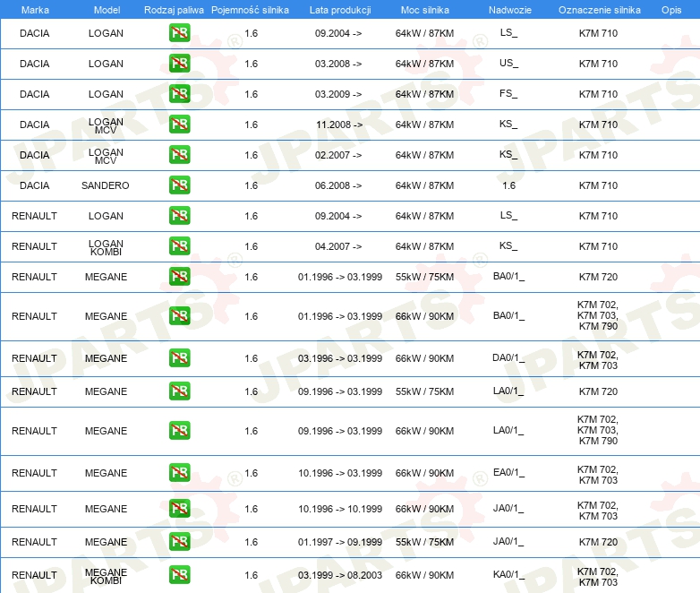Image resolution: width=700 pixels, height=593 pixels.
Task: Click 66kW / 90KM in Megane Kombi row
Action: click(424, 575)
